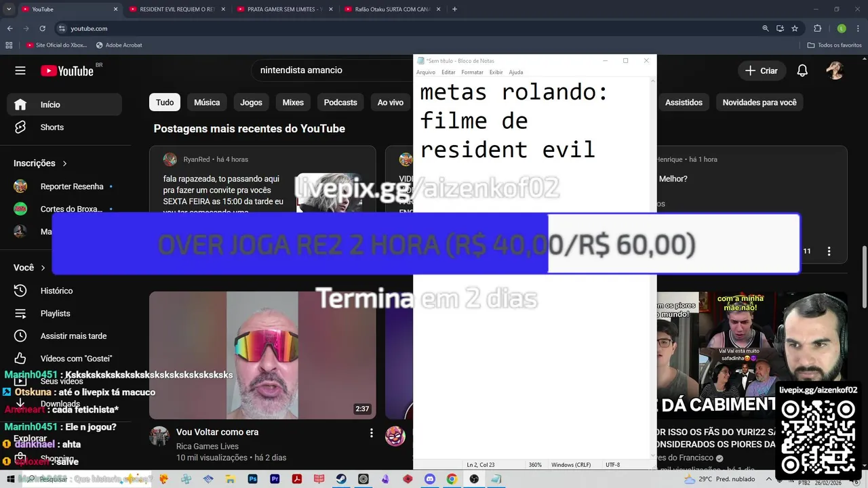Open the Chrome three-dot menu
The image size is (868, 488).
858,28
